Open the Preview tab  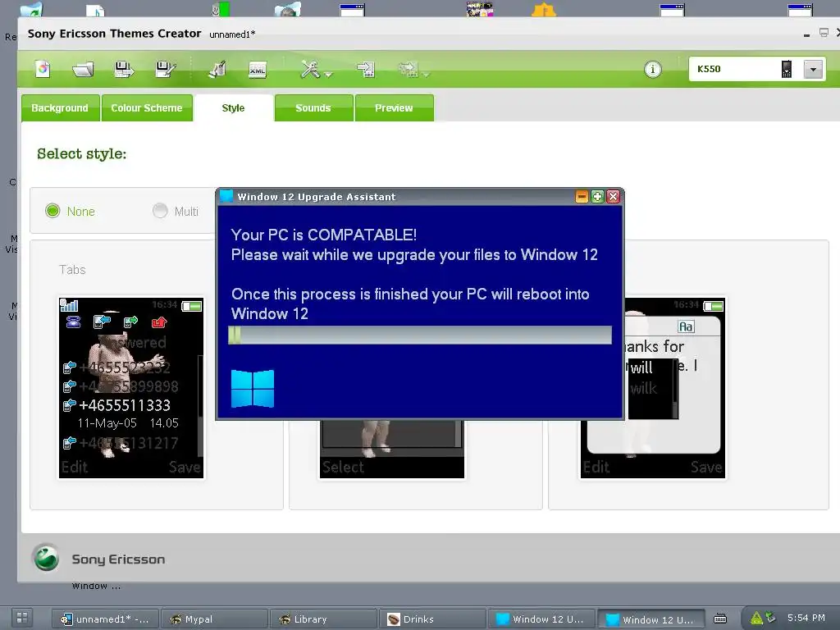click(x=394, y=107)
